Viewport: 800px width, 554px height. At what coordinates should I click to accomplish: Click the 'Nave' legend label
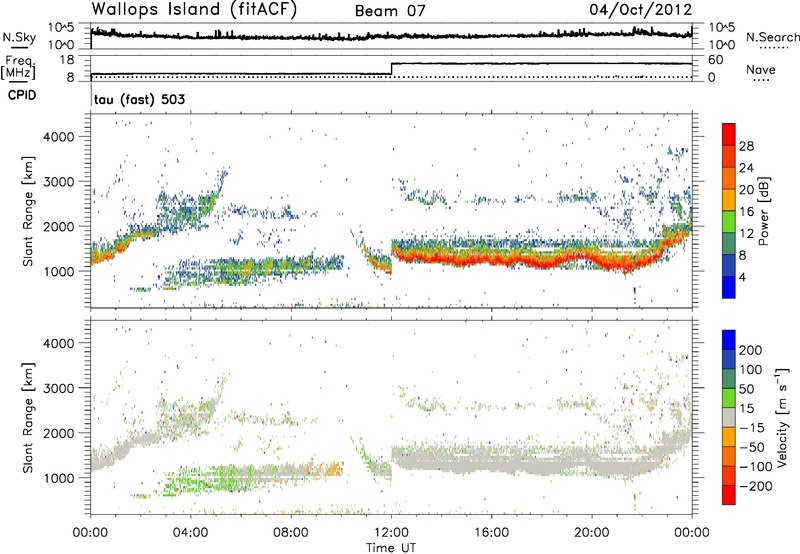pyautogui.click(x=761, y=69)
